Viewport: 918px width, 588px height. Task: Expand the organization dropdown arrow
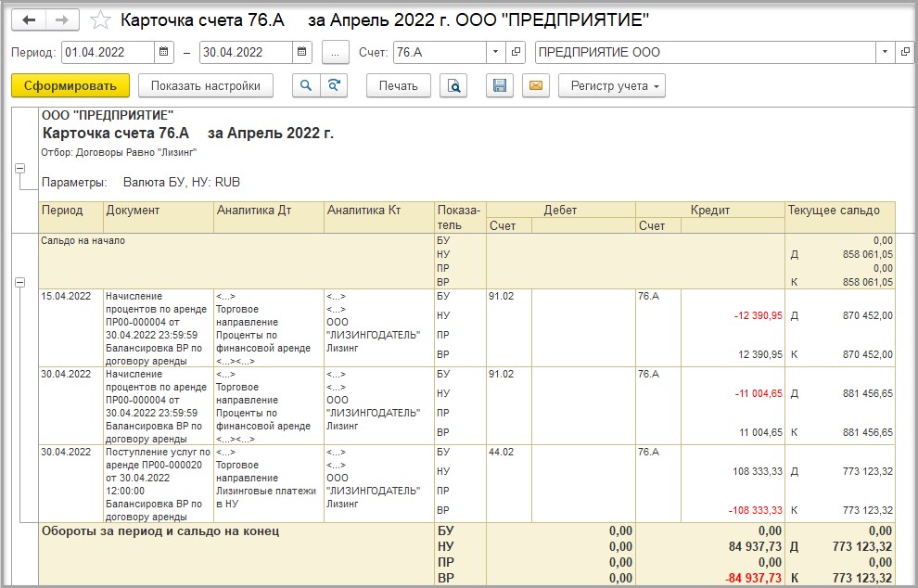pos(886,52)
